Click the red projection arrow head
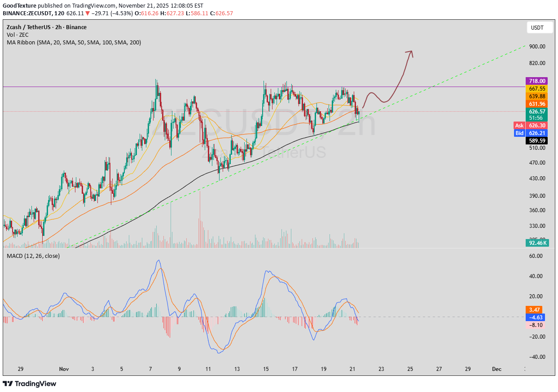558x392 pixels. click(409, 52)
